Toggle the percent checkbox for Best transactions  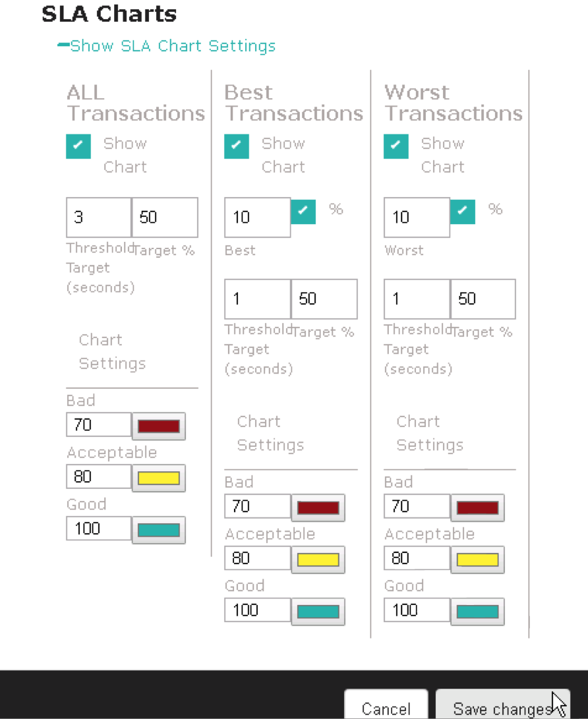coord(303,212)
